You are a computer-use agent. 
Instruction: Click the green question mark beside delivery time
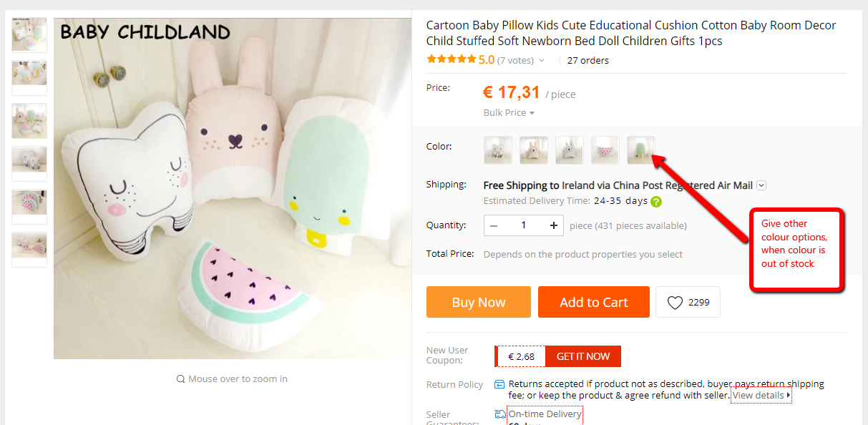coord(655,201)
